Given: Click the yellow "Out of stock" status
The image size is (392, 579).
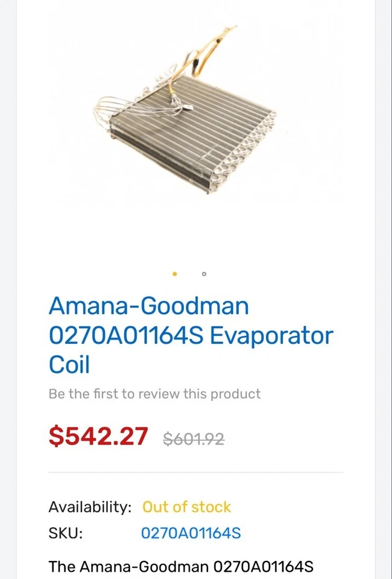Looking at the screenshot, I should 186,507.
